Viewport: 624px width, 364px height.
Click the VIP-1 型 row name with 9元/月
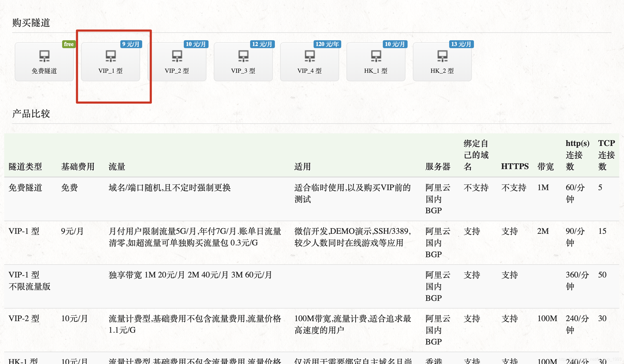24,231
